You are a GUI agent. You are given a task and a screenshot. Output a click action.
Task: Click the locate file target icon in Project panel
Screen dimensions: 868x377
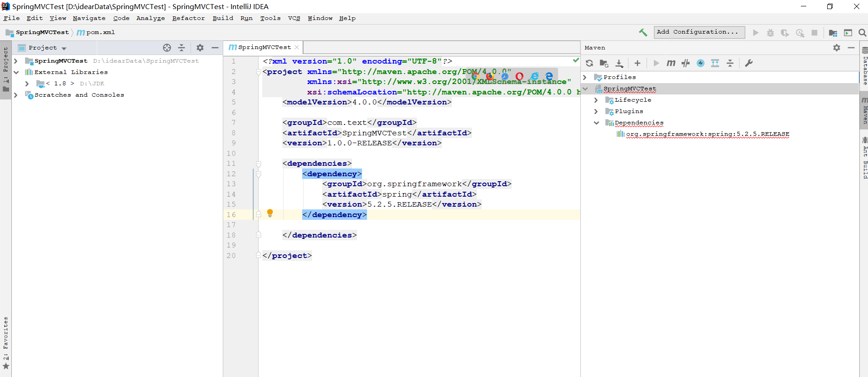point(167,48)
